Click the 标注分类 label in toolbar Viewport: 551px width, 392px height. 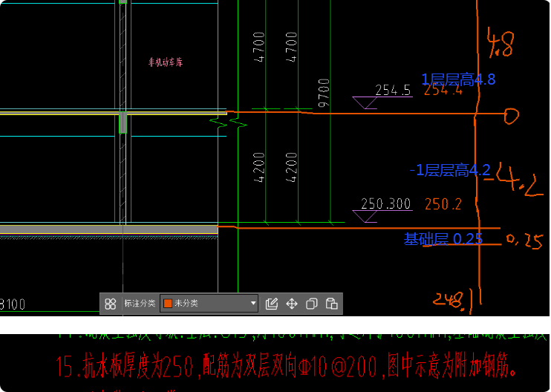[140, 304]
